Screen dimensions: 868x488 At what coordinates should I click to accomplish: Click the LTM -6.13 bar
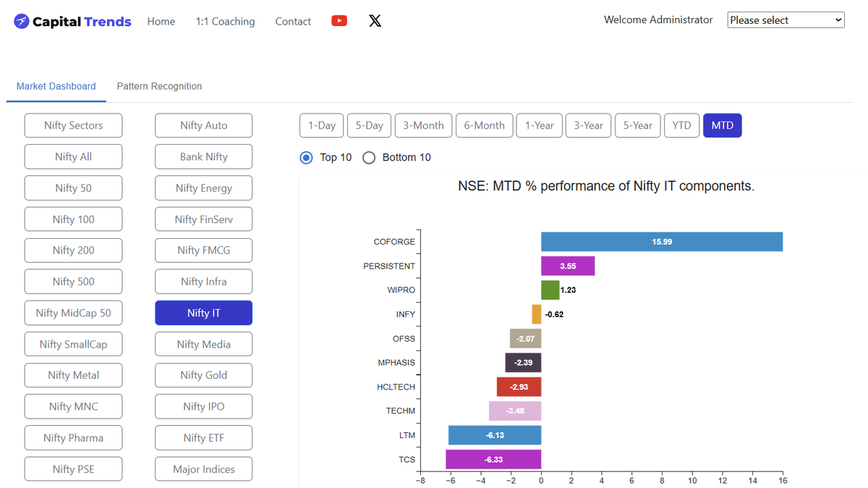click(495, 435)
